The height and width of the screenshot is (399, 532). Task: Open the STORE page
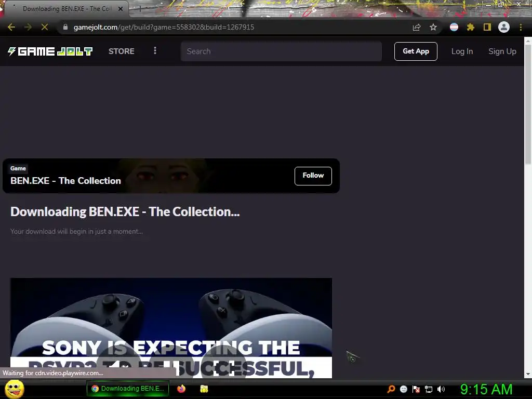(122, 51)
